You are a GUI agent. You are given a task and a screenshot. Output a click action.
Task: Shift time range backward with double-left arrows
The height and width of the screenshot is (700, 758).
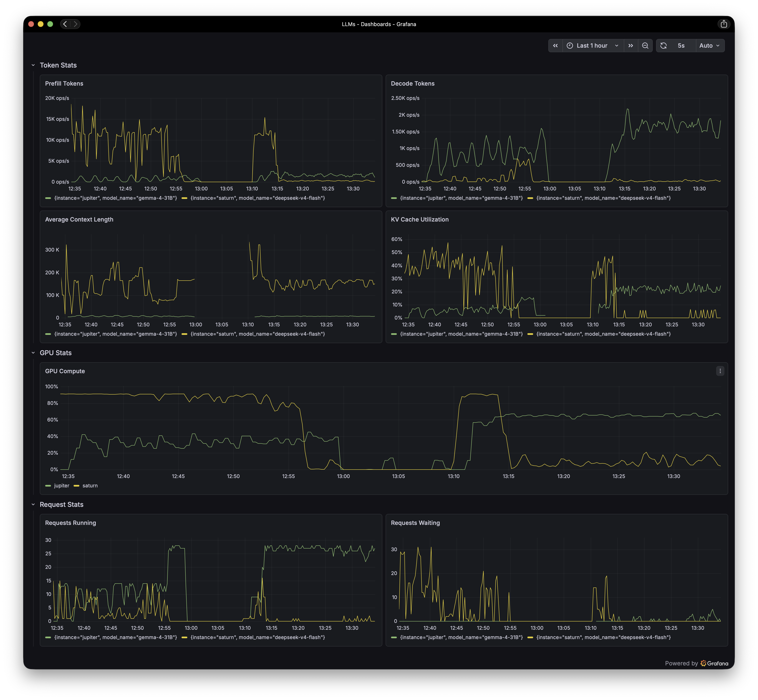(555, 45)
